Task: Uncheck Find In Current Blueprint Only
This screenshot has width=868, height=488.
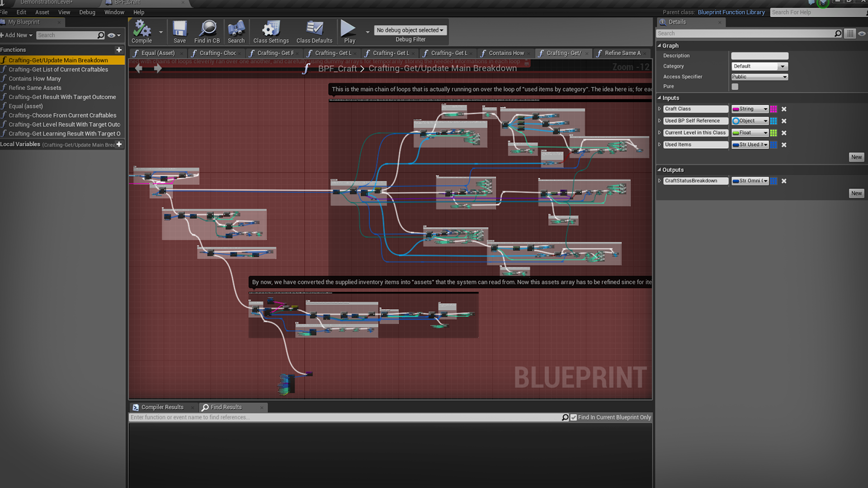Action: click(x=574, y=417)
